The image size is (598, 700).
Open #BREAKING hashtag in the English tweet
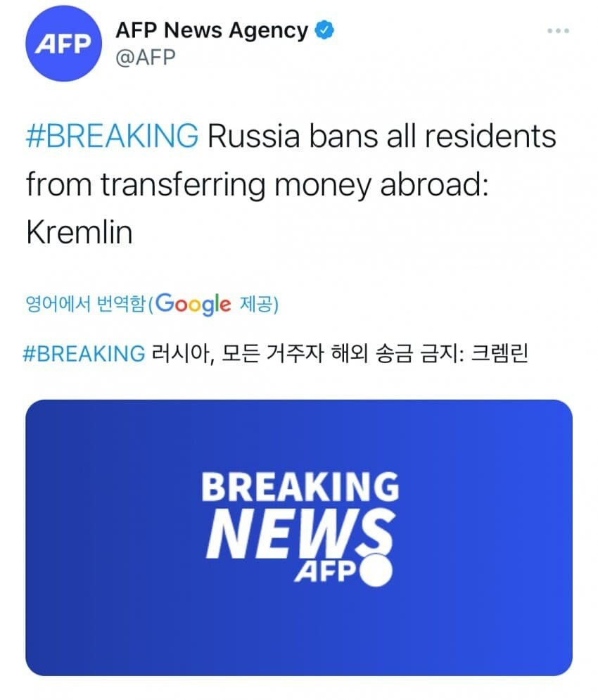pyautogui.click(x=113, y=136)
